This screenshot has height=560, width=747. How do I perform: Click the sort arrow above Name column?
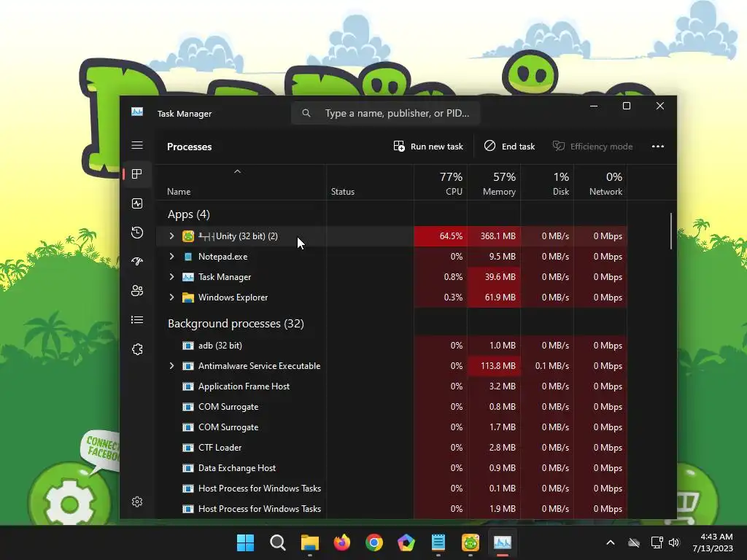point(237,171)
